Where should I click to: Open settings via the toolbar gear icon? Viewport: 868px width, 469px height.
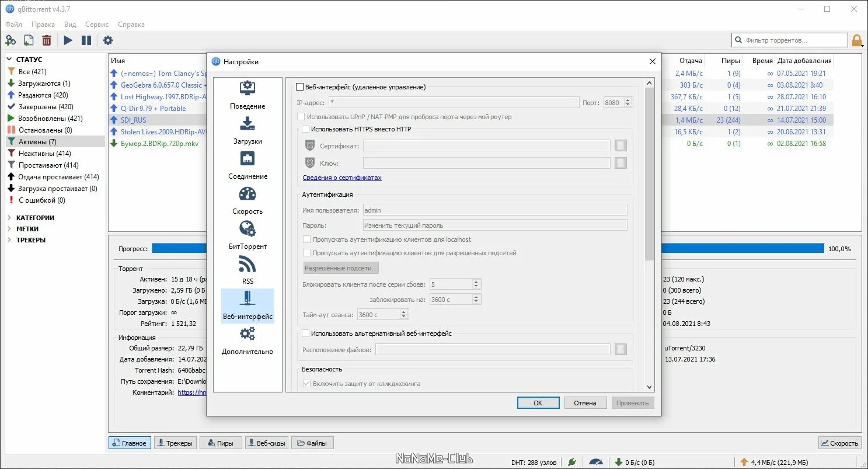click(x=108, y=40)
